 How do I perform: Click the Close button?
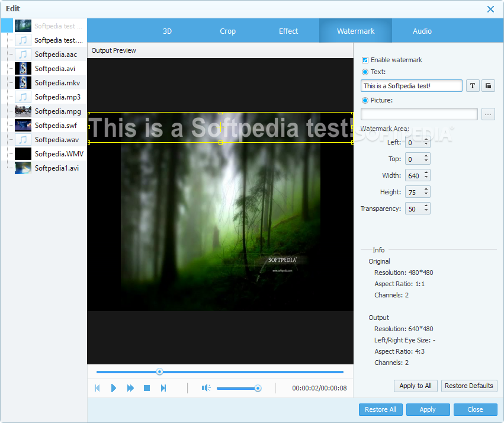475,409
